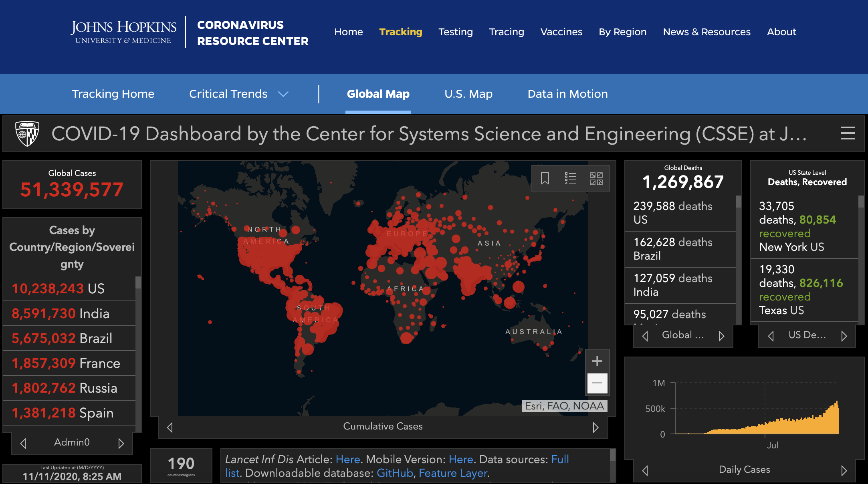Open the dashboard hamburger menu
The height and width of the screenshot is (484, 868).
pyautogui.click(x=848, y=133)
